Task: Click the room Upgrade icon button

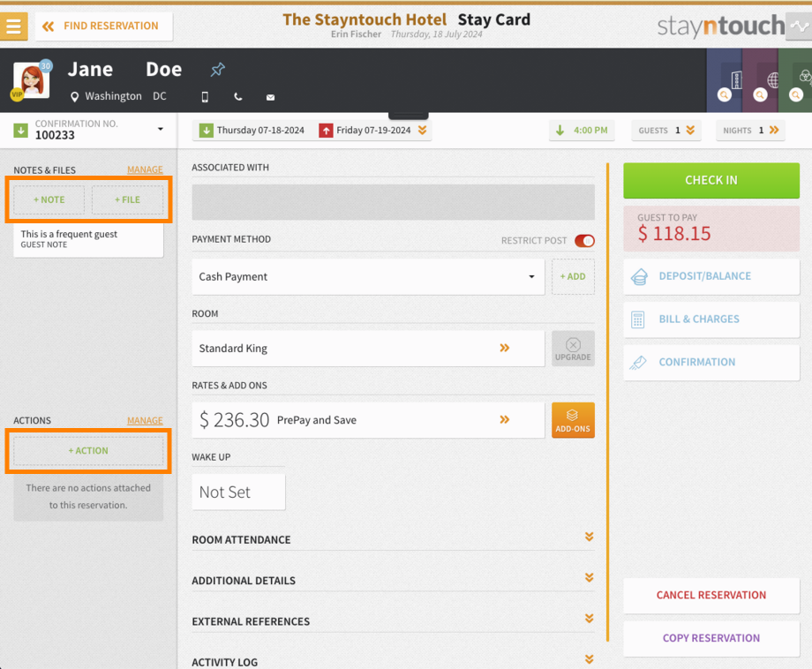Action: coord(573,349)
